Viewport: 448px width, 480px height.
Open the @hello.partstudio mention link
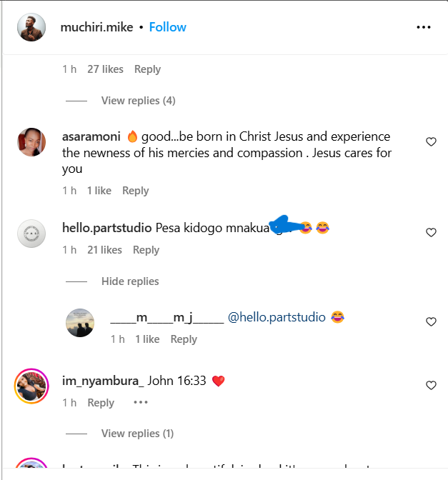[x=276, y=317]
